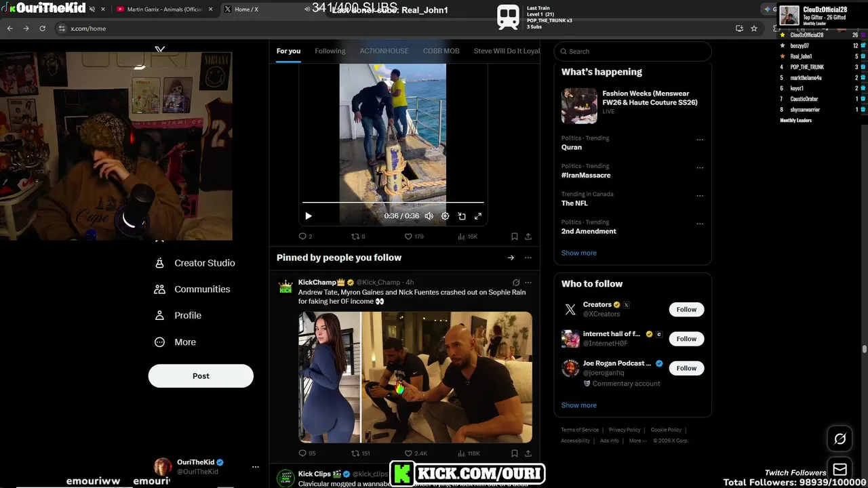Open the Sophie Rain image in KickChamp post

[330, 377]
